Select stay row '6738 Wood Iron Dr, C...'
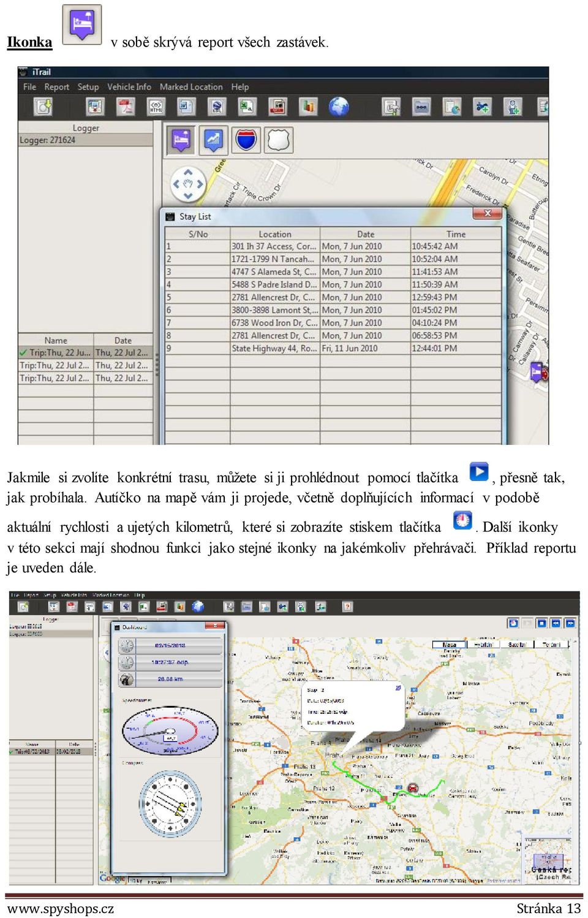This screenshot has height=918, width=588. click(333, 323)
